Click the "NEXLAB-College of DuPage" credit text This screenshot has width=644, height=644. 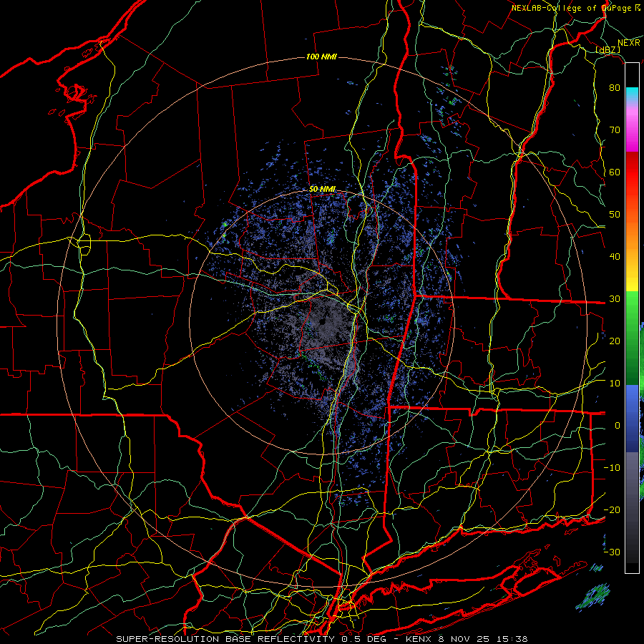coord(571,8)
